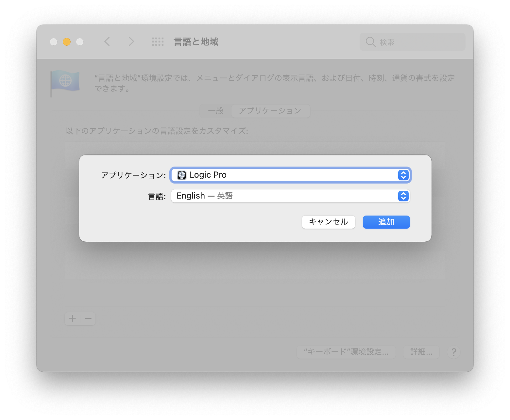Add an application with the plus button
The width and height of the screenshot is (510, 420).
(x=72, y=318)
